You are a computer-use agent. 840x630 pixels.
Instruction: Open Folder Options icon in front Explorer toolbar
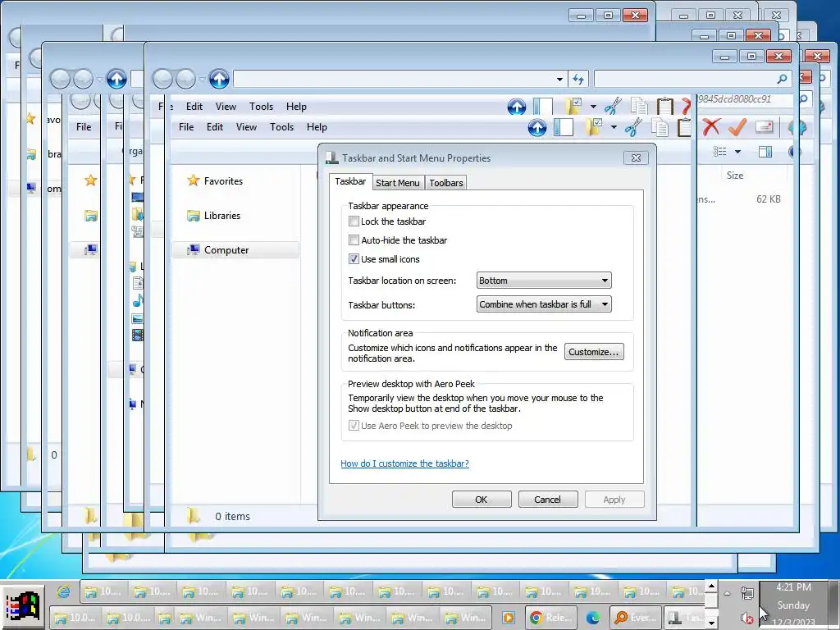pos(594,127)
